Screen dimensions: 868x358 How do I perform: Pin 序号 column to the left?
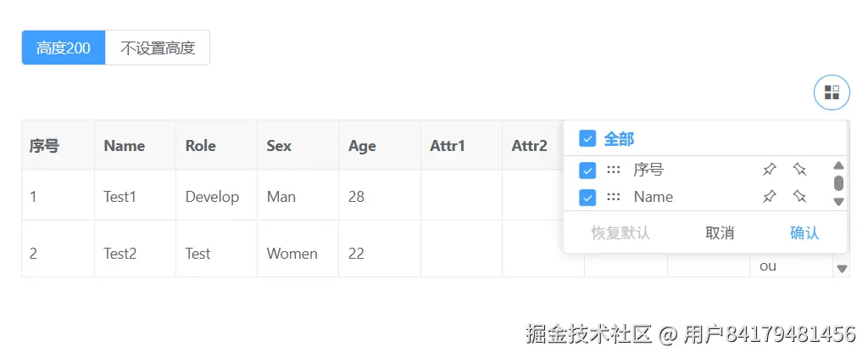[769, 170]
